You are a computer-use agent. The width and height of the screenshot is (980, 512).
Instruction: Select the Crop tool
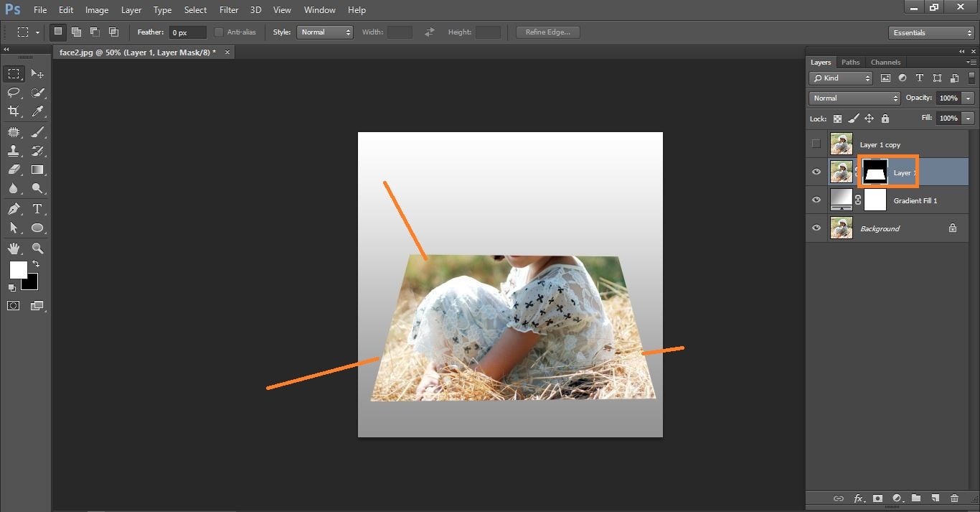[x=14, y=111]
